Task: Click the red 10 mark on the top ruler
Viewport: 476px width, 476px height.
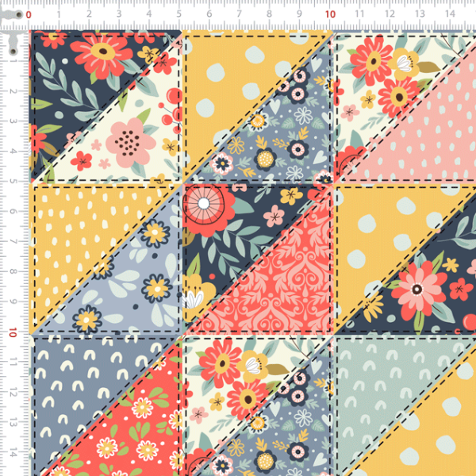Action: coord(330,14)
